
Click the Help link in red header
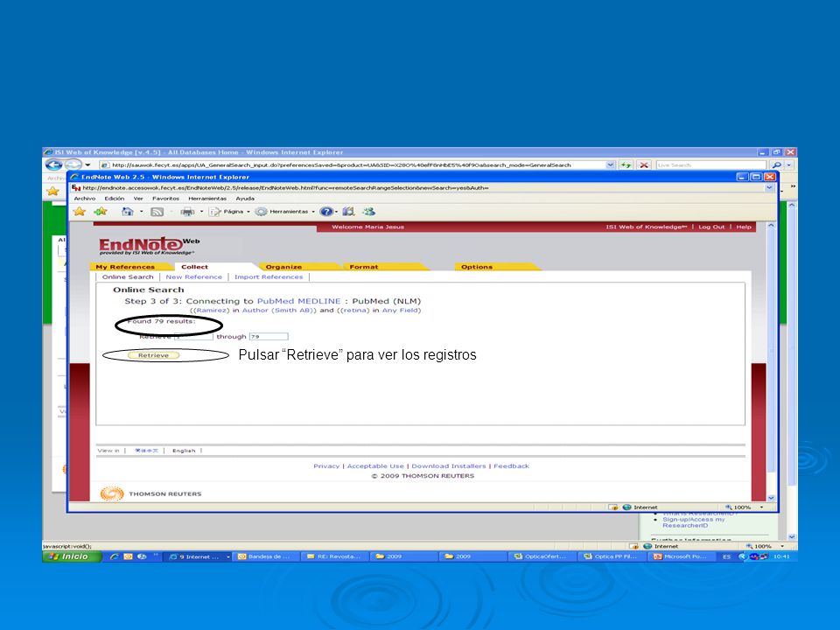click(744, 227)
